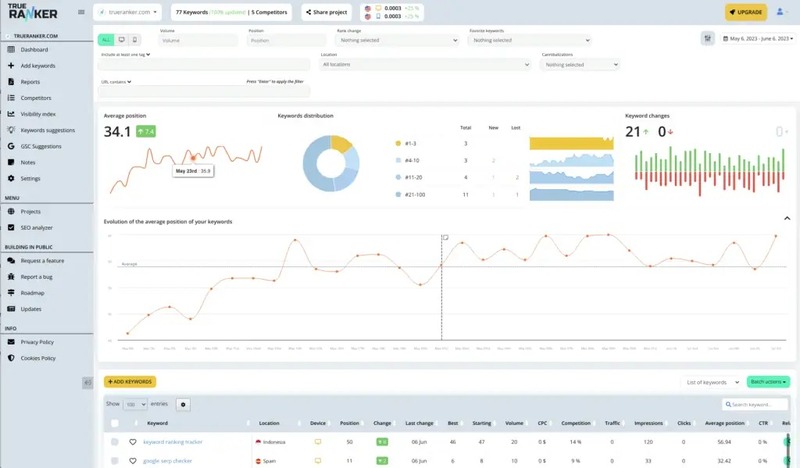
Task: Click the Search keyword input field
Action: point(755,405)
